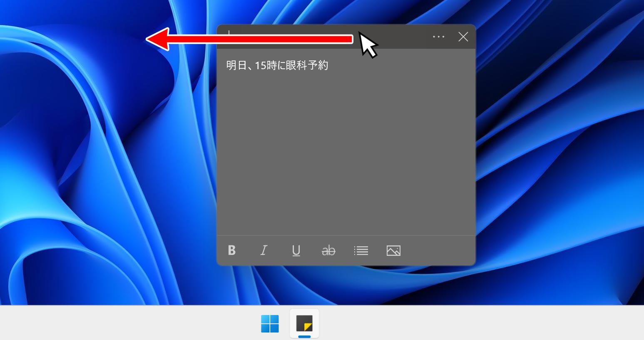Viewport: 644px width, 340px height.
Task: Place caret at end of 眼科予約 line
Action: pyautogui.click(x=328, y=65)
